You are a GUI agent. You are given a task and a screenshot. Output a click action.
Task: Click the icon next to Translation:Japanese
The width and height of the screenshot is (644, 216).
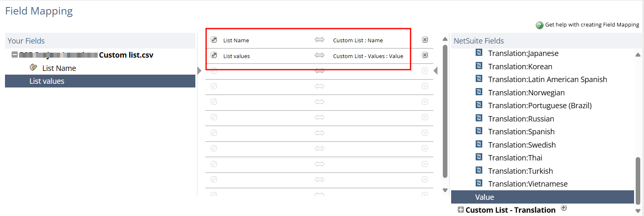click(x=479, y=53)
